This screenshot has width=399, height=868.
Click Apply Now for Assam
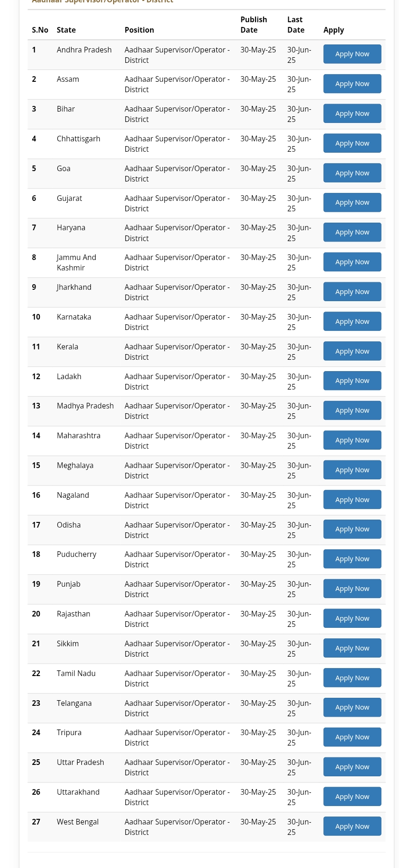pos(352,83)
